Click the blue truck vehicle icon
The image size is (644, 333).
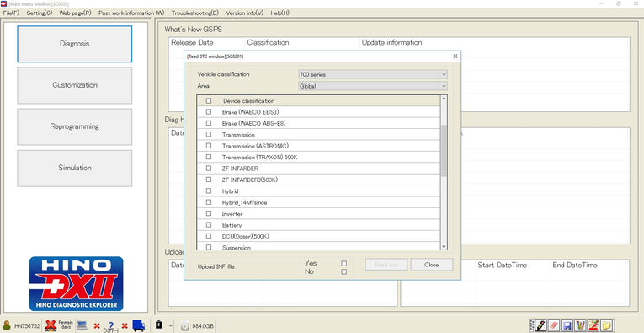pyautogui.click(x=138, y=325)
